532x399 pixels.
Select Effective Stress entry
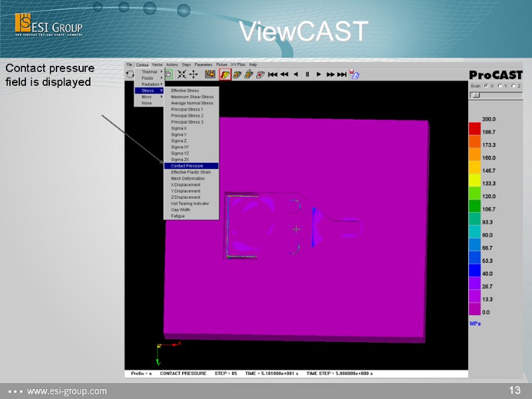point(192,90)
